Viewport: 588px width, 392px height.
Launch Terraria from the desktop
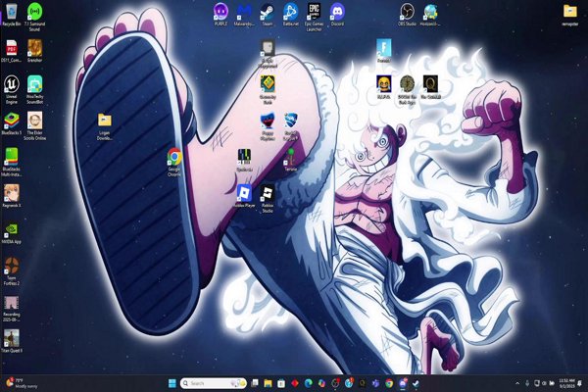291,160
